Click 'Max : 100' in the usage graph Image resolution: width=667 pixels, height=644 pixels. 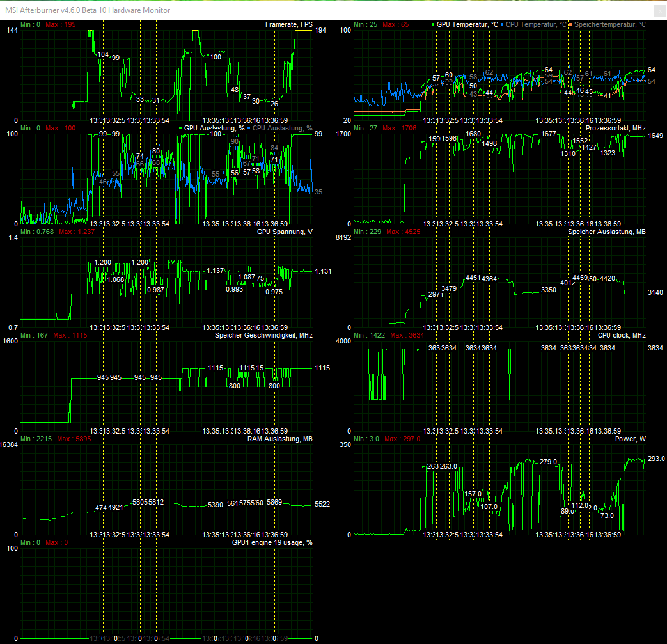pos(60,128)
